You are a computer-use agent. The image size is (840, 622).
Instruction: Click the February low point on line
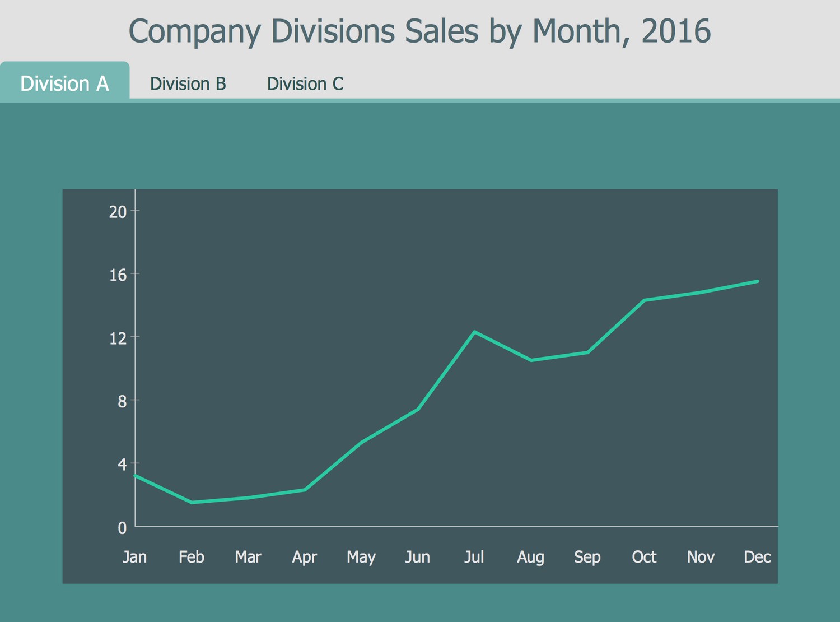pos(192,502)
